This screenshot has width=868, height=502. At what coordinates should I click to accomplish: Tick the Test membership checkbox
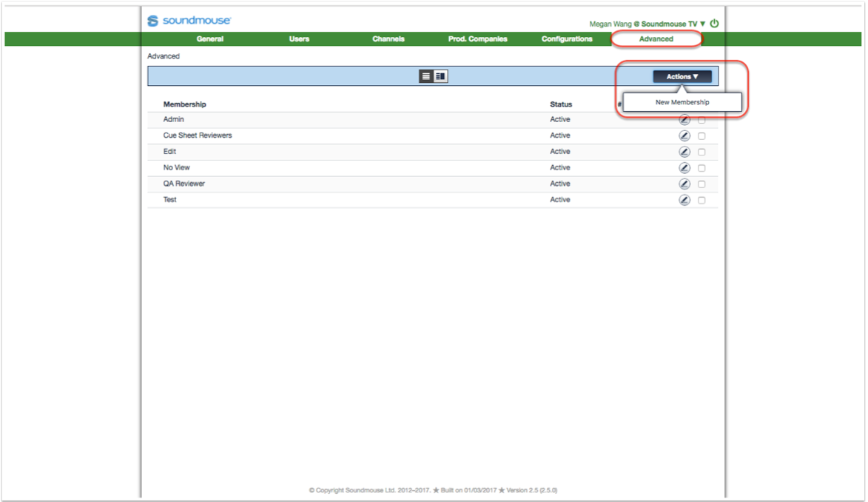702,200
